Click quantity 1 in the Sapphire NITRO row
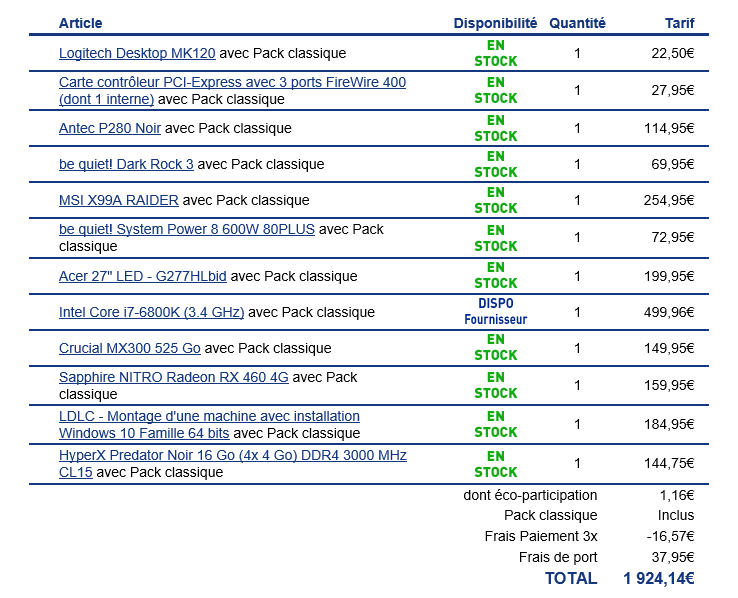Image resolution: width=738 pixels, height=598 pixels. coord(577,385)
